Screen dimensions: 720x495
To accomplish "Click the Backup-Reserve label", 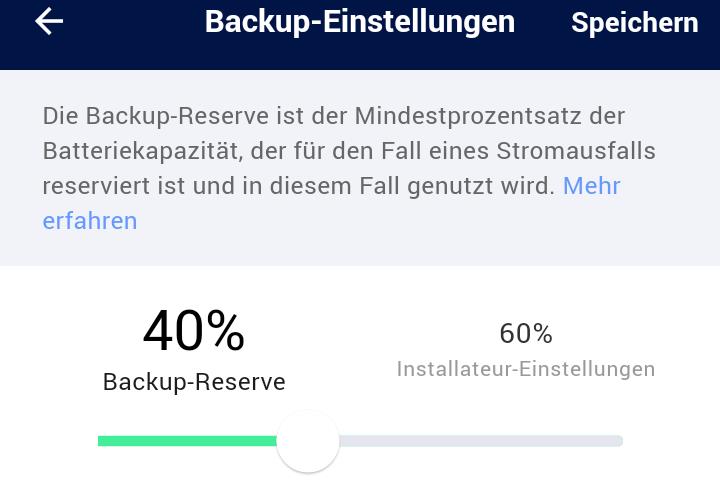I will [194, 382].
